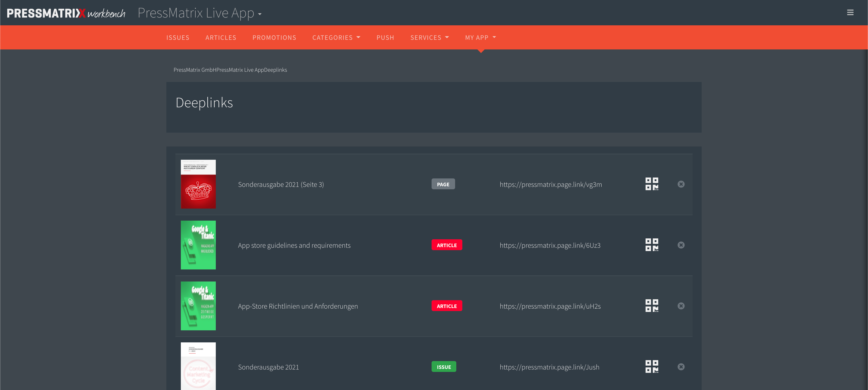Click the PressMatrix Live App breadcrumb
The image size is (868, 390).
[240, 70]
